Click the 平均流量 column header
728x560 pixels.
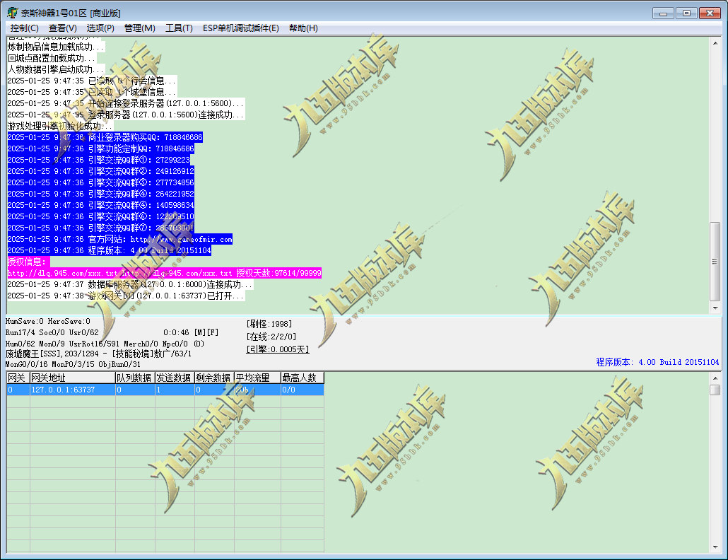pyautogui.click(x=257, y=378)
